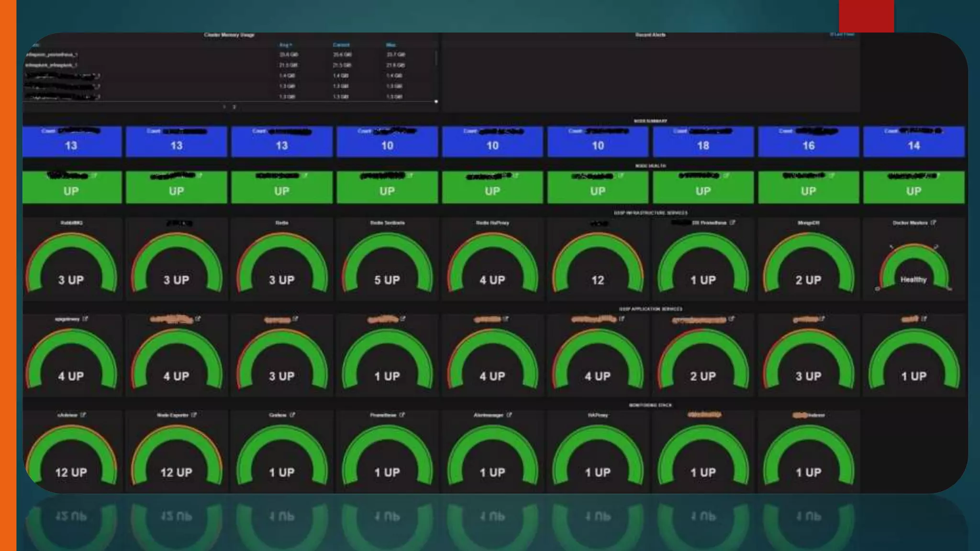This screenshot has width=980, height=551.
Task: Open the Grafana panel external link icon
Action: pyautogui.click(x=292, y=415)
